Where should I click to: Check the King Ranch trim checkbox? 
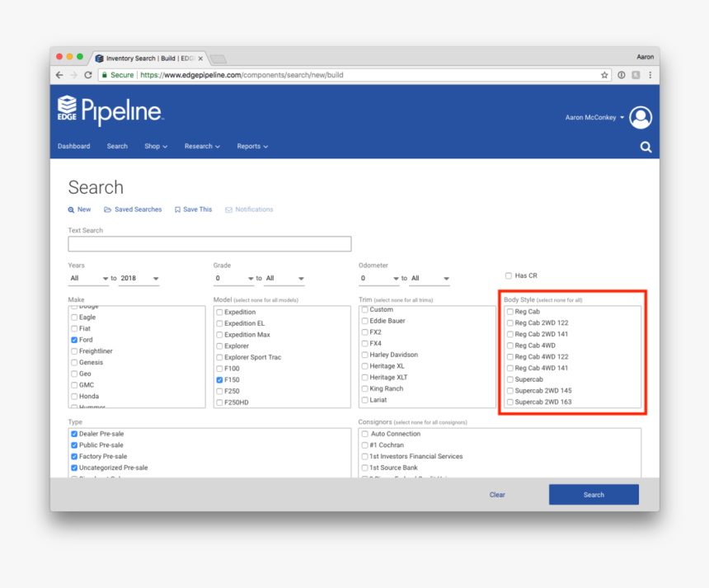click(x=364, y=388)
